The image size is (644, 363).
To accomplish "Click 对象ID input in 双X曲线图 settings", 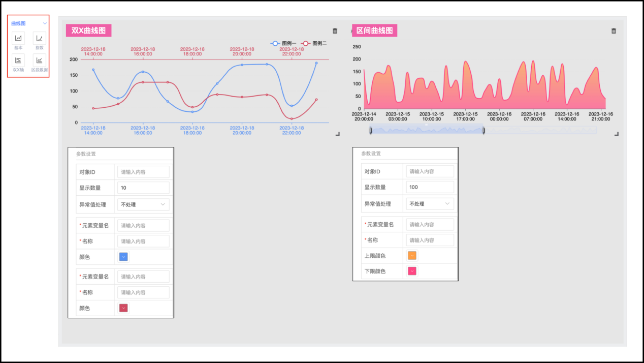I will (x=143, y=172).
